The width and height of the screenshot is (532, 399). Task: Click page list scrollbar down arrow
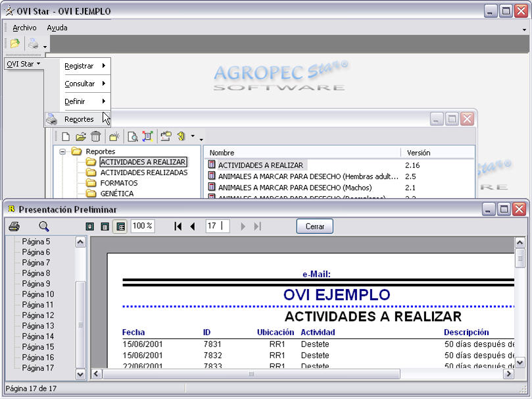point(80,374)
